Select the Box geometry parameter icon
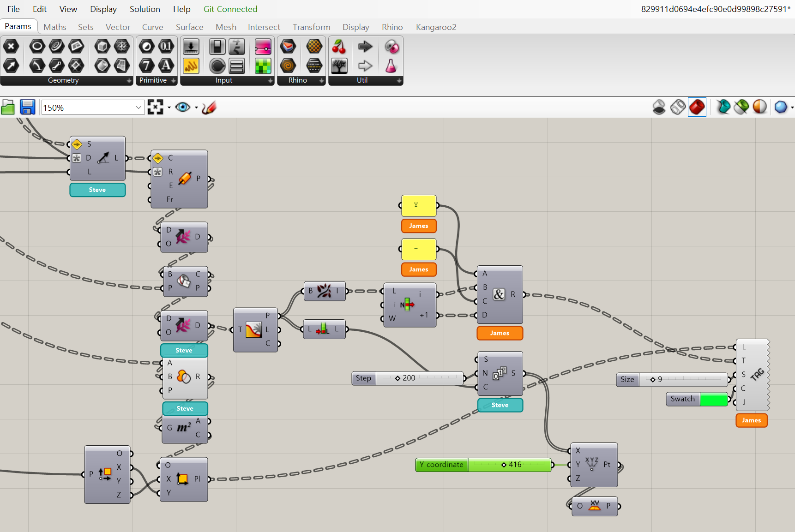The image size is (795, 532). (x=102, y=46)
